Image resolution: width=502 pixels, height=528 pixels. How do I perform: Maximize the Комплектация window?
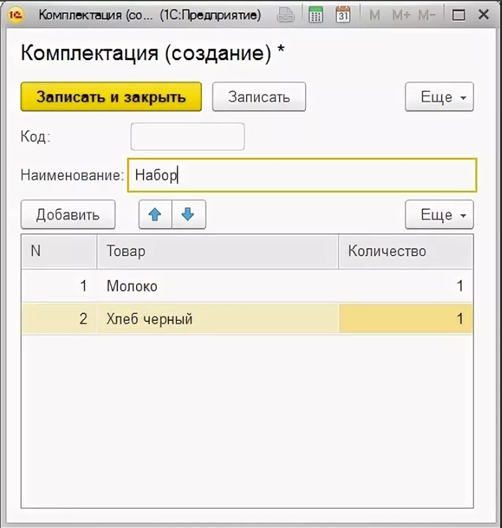coord(458,15)
